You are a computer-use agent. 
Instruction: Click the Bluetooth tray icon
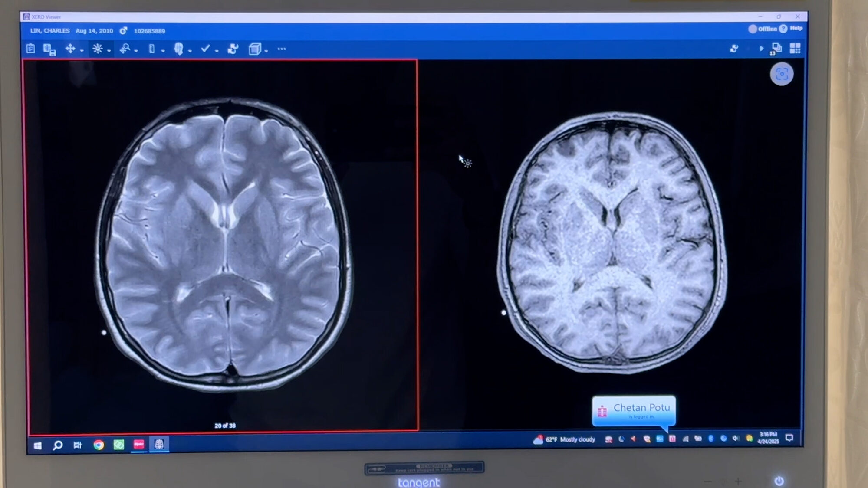click(711, 439)
